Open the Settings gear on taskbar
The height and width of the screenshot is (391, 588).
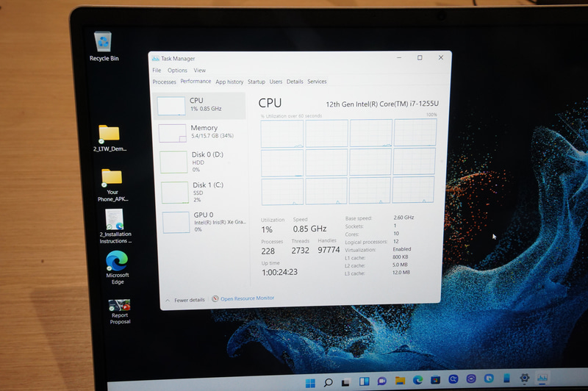point(525,378)
